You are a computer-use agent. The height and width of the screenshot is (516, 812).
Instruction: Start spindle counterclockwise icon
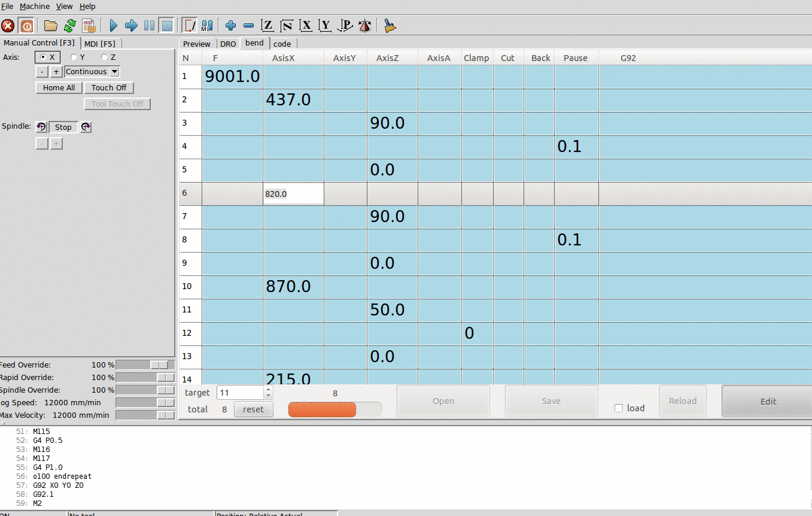[x=41, y=127]
